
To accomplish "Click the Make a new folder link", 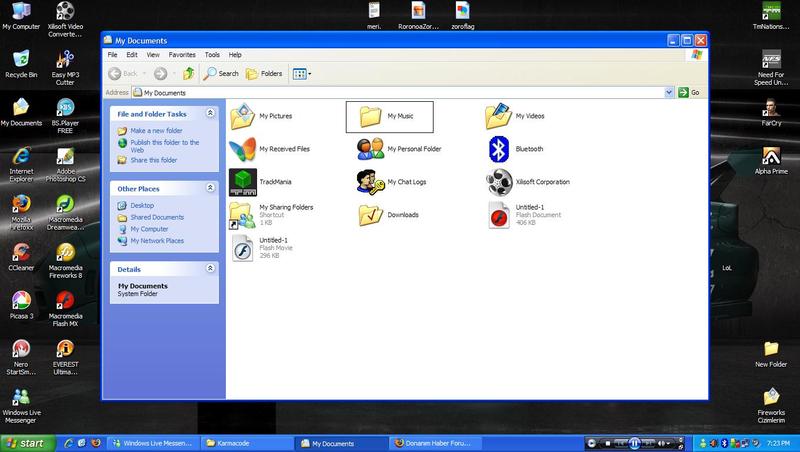I will (x=155, y=131).
